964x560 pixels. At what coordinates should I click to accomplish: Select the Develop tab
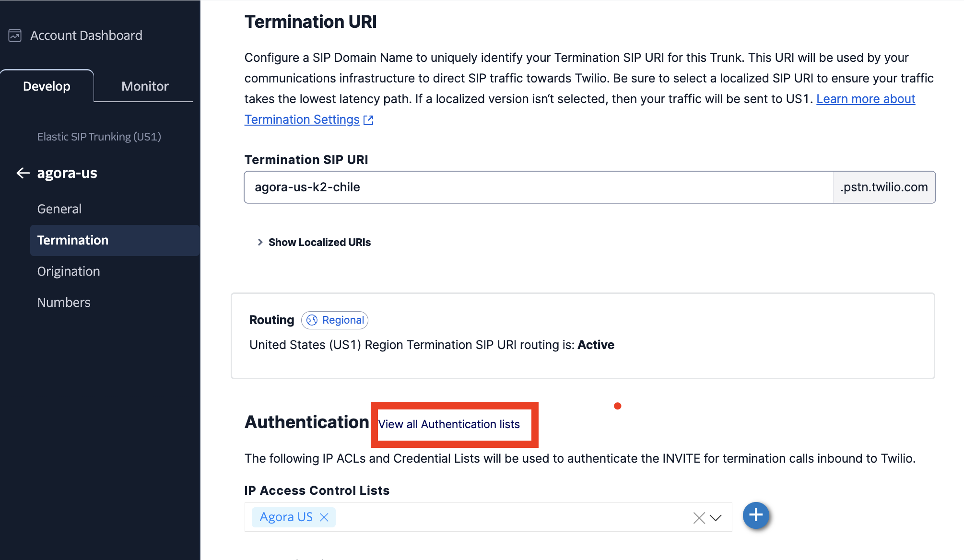[x=47, y=86]
